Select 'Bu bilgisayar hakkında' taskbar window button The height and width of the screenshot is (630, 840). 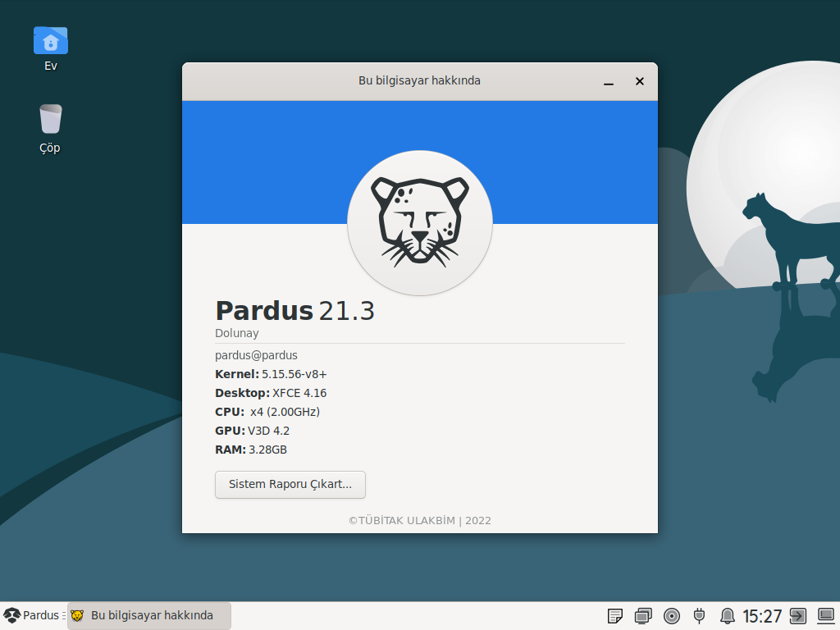point(149,615)
